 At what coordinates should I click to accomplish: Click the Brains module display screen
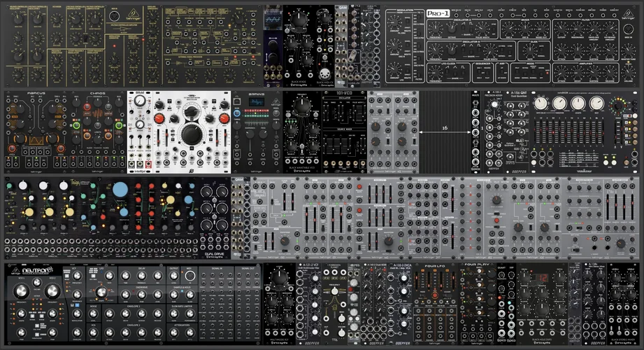click(x=257, y=101)
